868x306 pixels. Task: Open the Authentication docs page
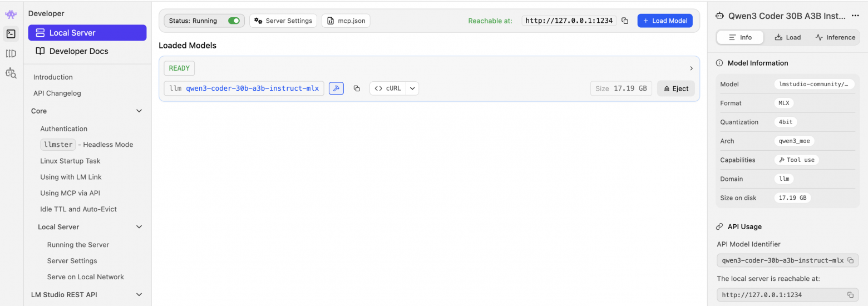click(x=63, y=129)
